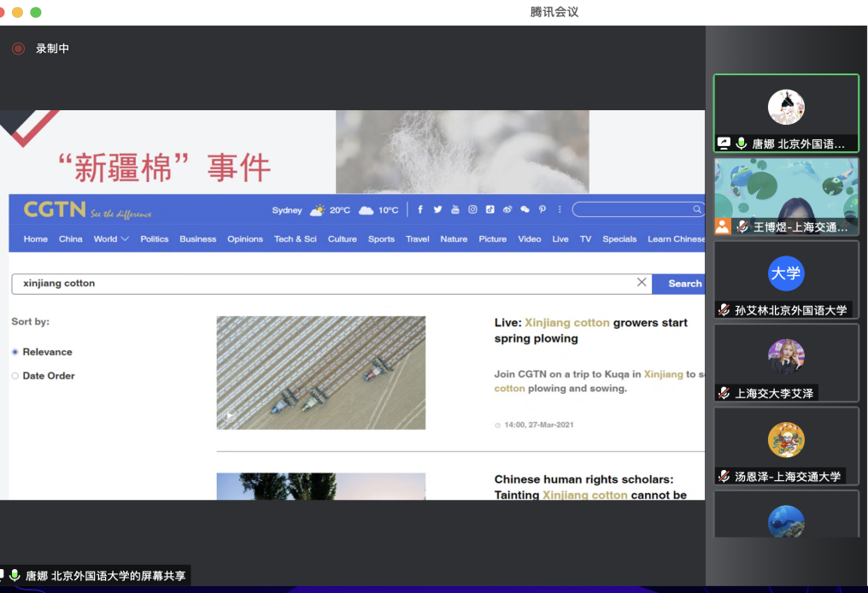Click the sunny weather icon beside 20°C
868x593 pixels.
click(318, 210)
